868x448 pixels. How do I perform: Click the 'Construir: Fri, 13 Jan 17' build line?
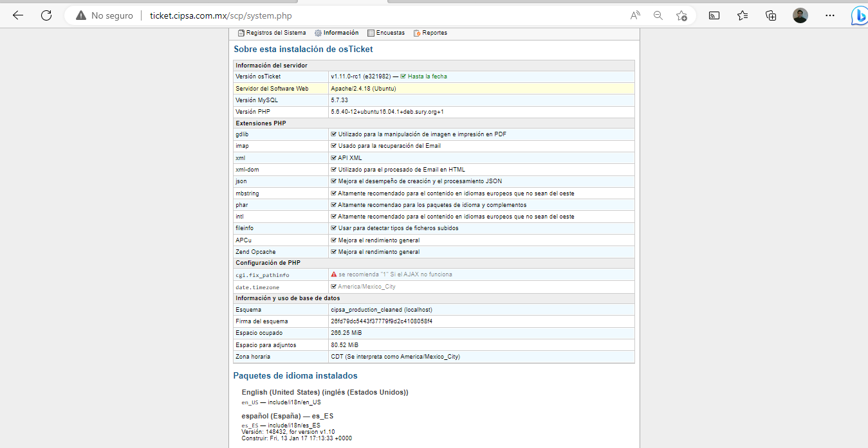coord(297,438)
